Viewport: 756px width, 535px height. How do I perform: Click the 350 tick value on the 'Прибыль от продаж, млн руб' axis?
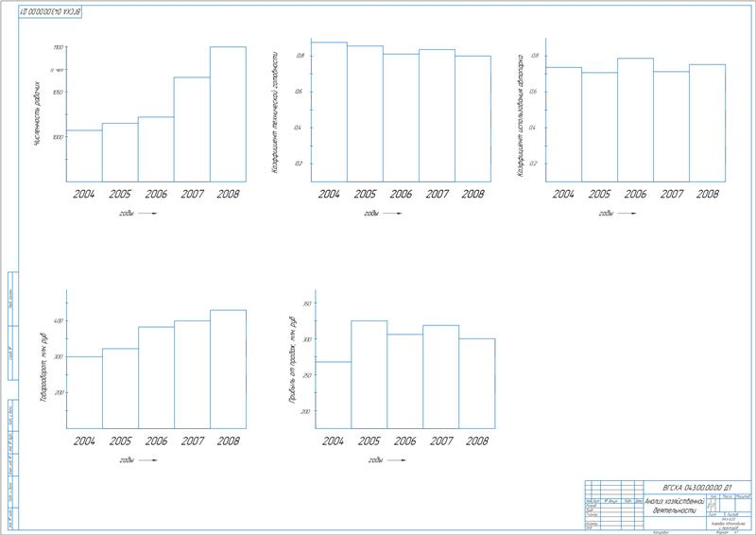[306, 303]
